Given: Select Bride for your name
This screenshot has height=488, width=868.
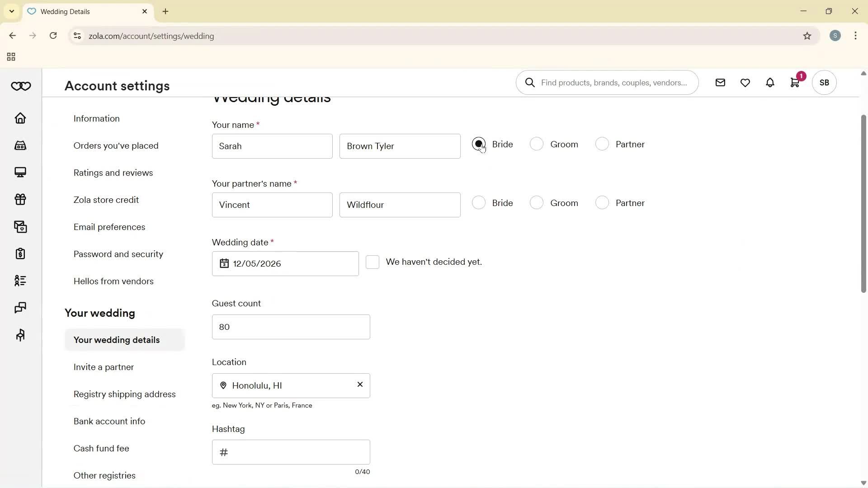Looking at the screenshot, I should pos(479,144).
